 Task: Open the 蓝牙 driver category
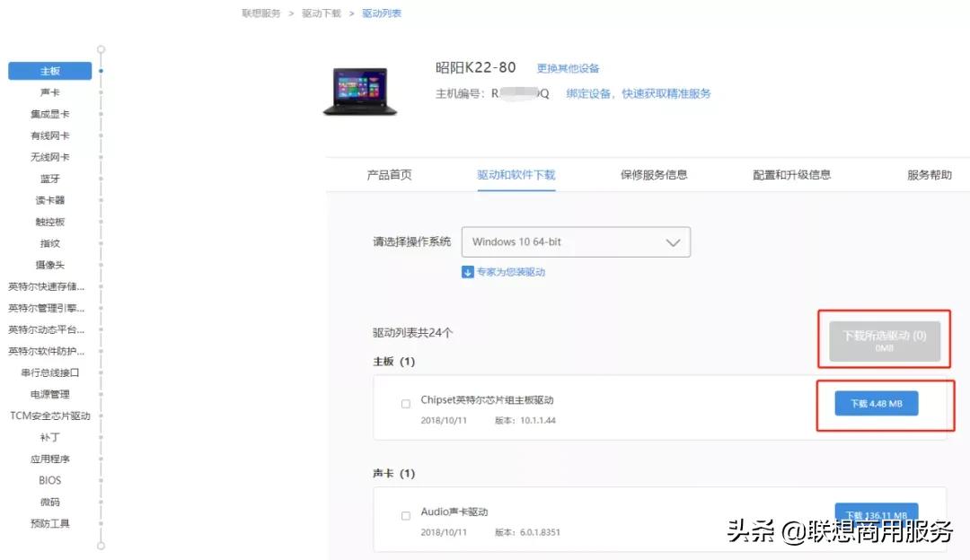[49, 179]
